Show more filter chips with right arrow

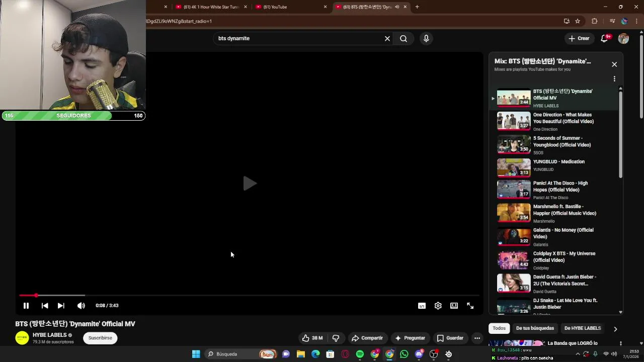click(615, 329)
